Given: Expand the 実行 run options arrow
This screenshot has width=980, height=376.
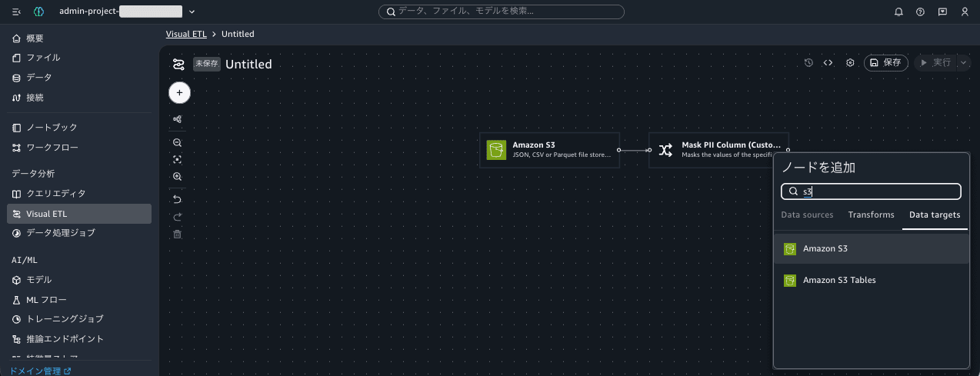Looking at the screenshot, I should pos(963,63).
